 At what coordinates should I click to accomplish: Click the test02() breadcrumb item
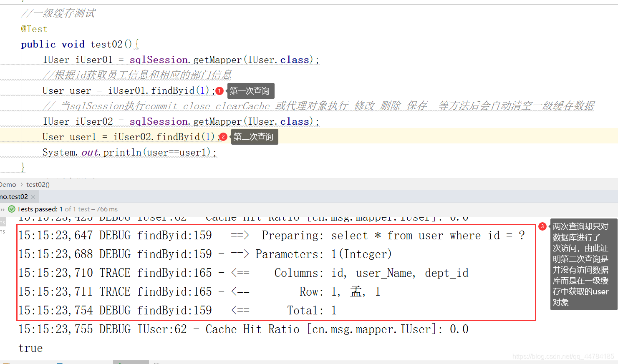[38, 184]
